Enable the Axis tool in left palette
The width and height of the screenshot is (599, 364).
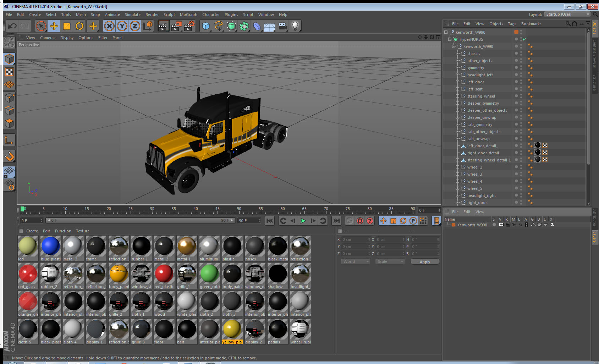(9, 140)
